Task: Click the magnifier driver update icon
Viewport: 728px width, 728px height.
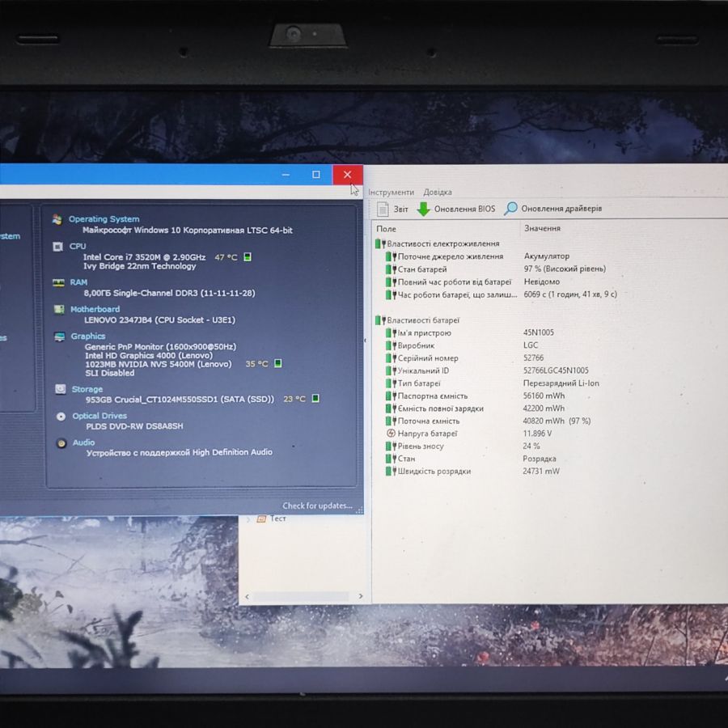Action: click(510, 209)
